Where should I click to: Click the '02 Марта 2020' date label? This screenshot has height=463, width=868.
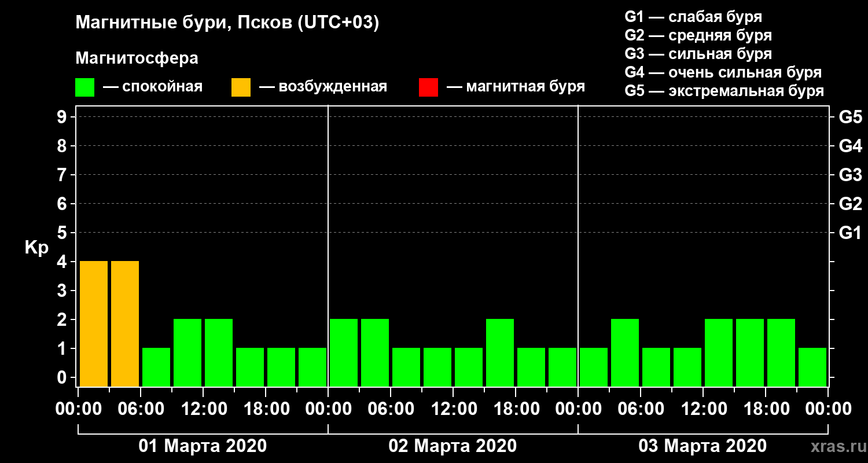(x=453, y=446)
